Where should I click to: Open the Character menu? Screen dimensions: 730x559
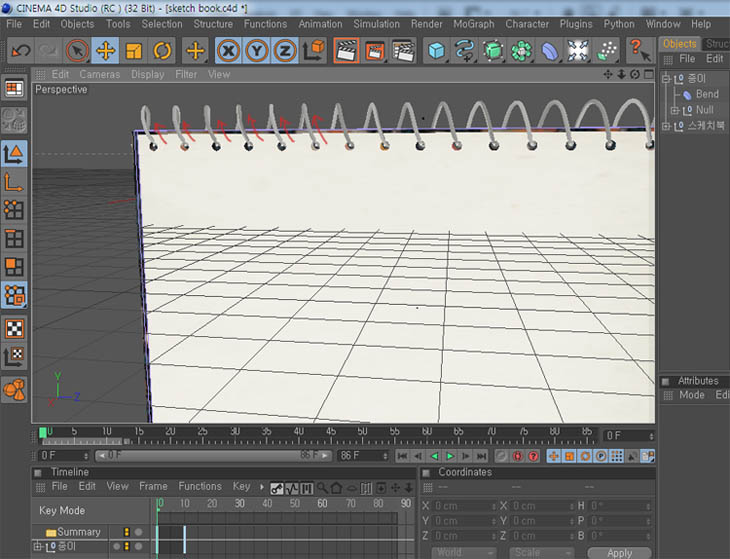(x=527, y=24)
